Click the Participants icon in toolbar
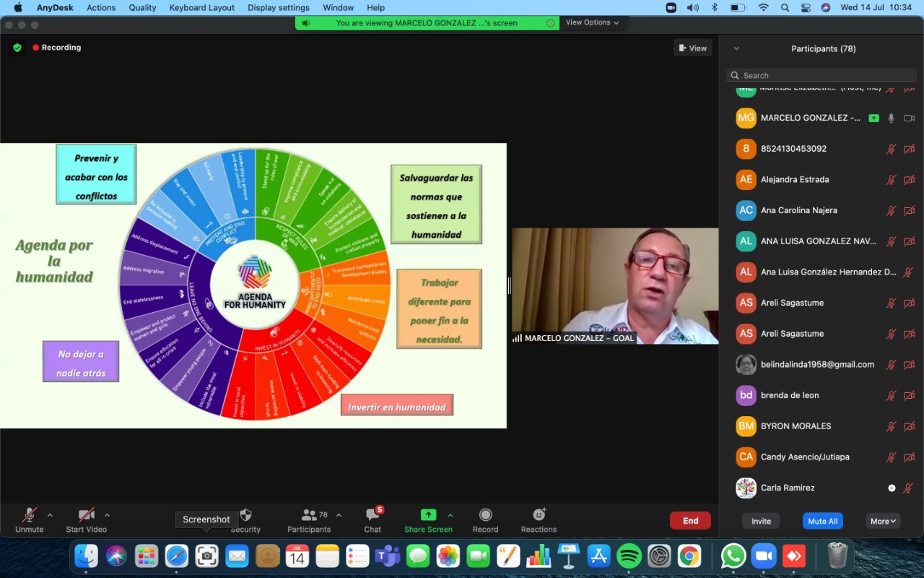Image resolution: width=924 pixels, height=578 pixels. (x=309, y=515)
